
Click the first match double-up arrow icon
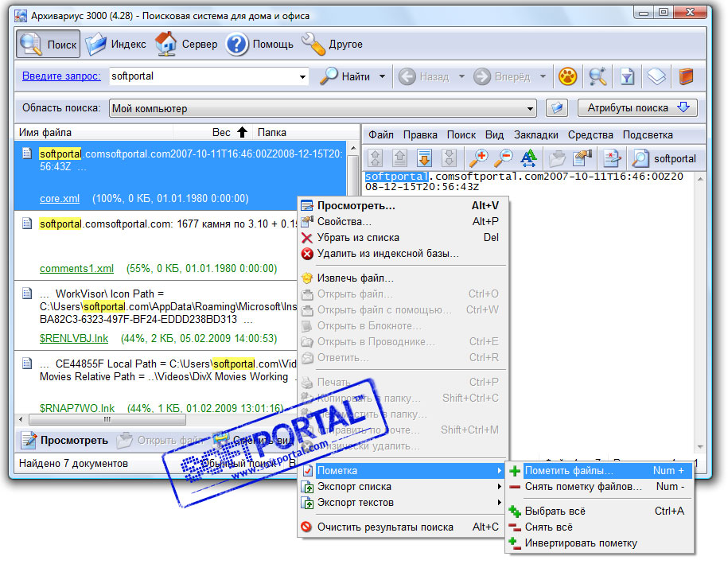point(376,158)
